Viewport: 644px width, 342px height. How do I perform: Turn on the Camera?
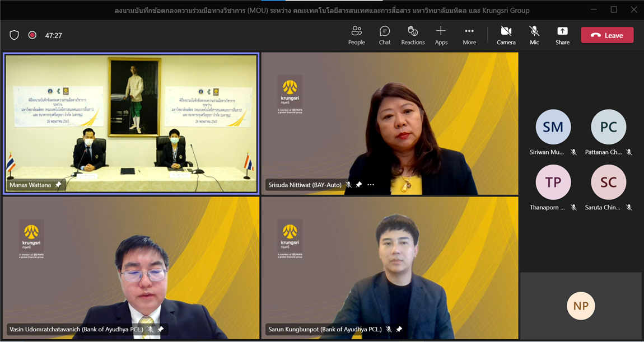coord(506,35)
